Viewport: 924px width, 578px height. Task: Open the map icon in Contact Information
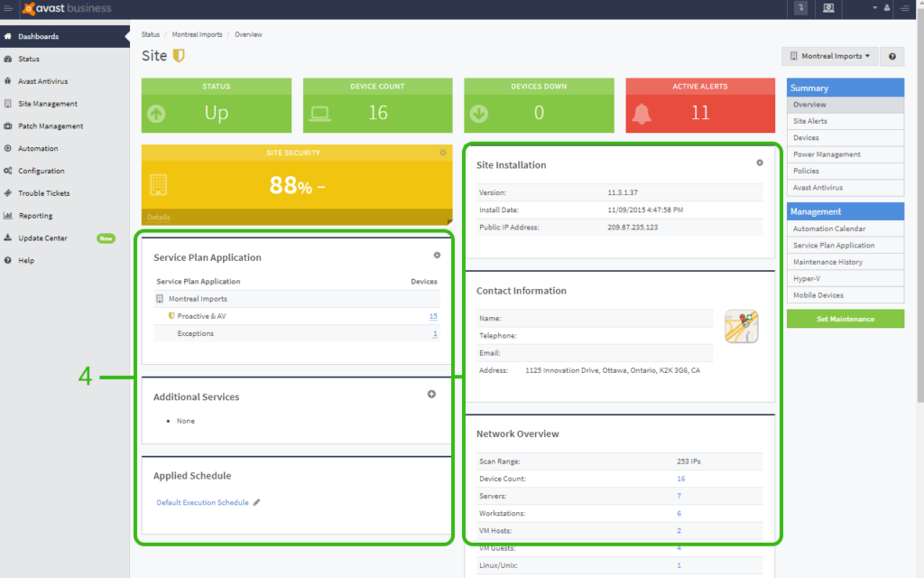pos(742,326)
